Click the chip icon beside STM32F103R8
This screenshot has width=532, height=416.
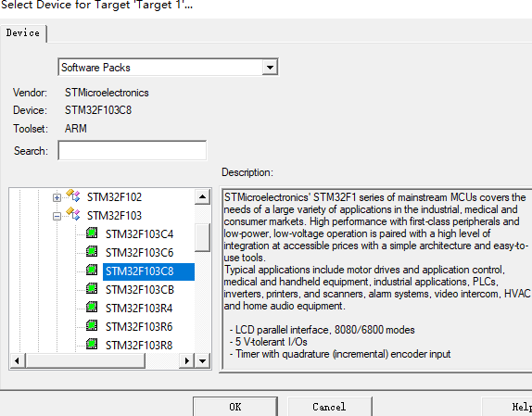click(x=92, y=344)
